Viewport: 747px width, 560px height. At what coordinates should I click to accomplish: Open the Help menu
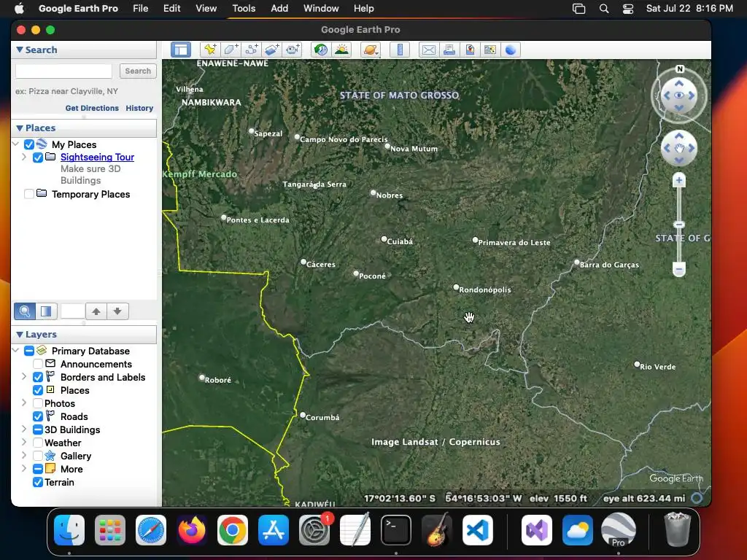point(363,9)
